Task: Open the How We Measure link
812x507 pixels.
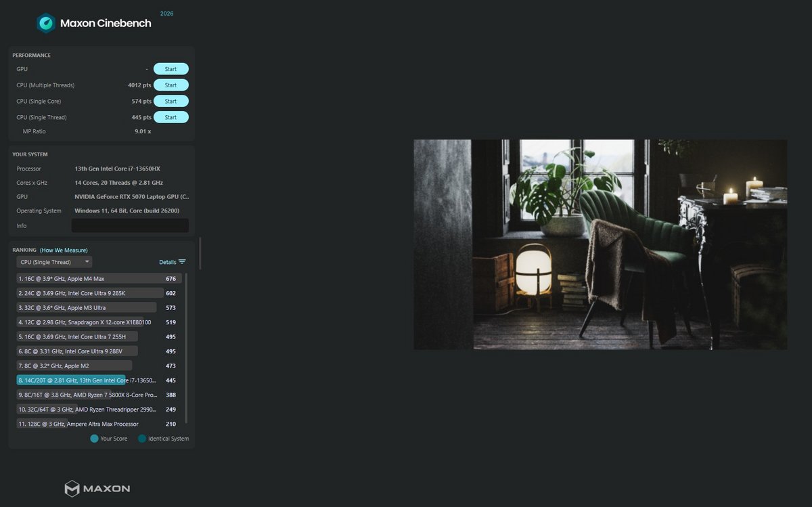Action: coord(64,250)
